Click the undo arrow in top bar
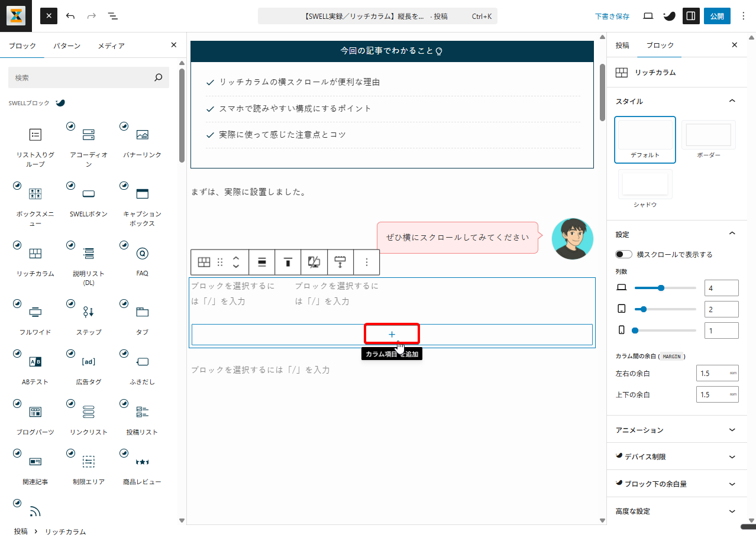 click(70, 16)
